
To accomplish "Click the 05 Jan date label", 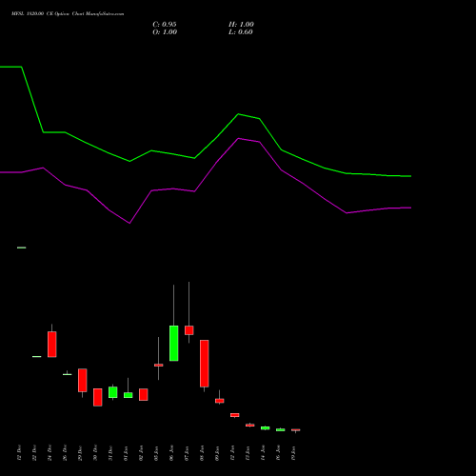I will click(x=156, y=453).
